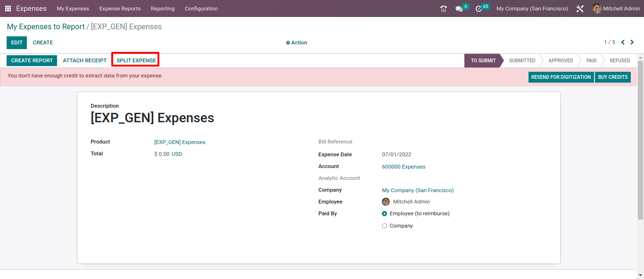
Task: Click the vertical scrollbar thumb
Action: click(x=640, y=139)
